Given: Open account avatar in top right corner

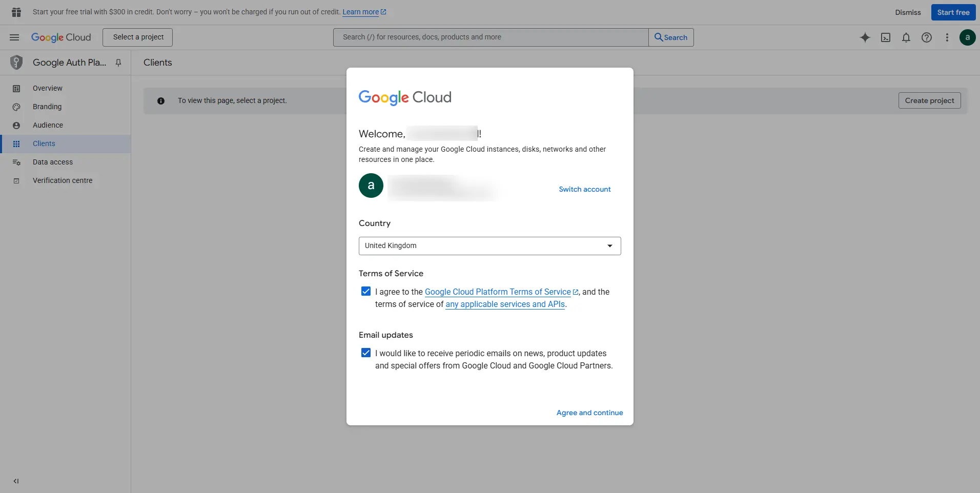Looking at the screenshot, I should 968,37.
